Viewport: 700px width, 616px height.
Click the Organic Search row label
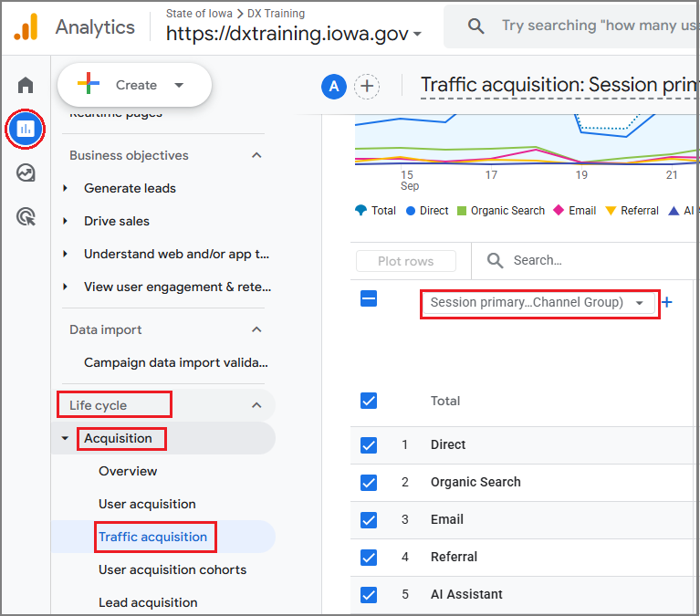[475, 482]
